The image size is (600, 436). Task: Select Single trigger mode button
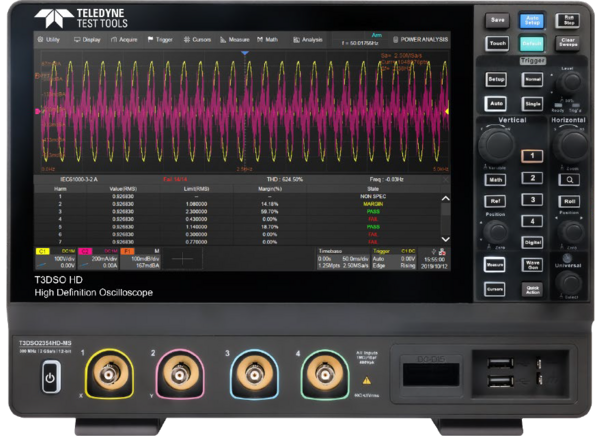(532, 104)
